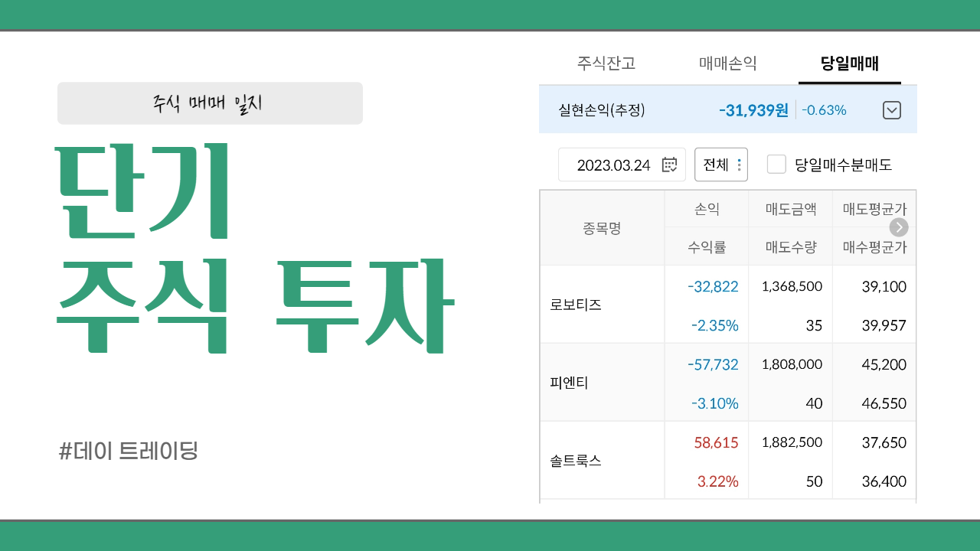Enable the 당일매수분매도 checkbox
980x551 pixels.
point(776,165)
